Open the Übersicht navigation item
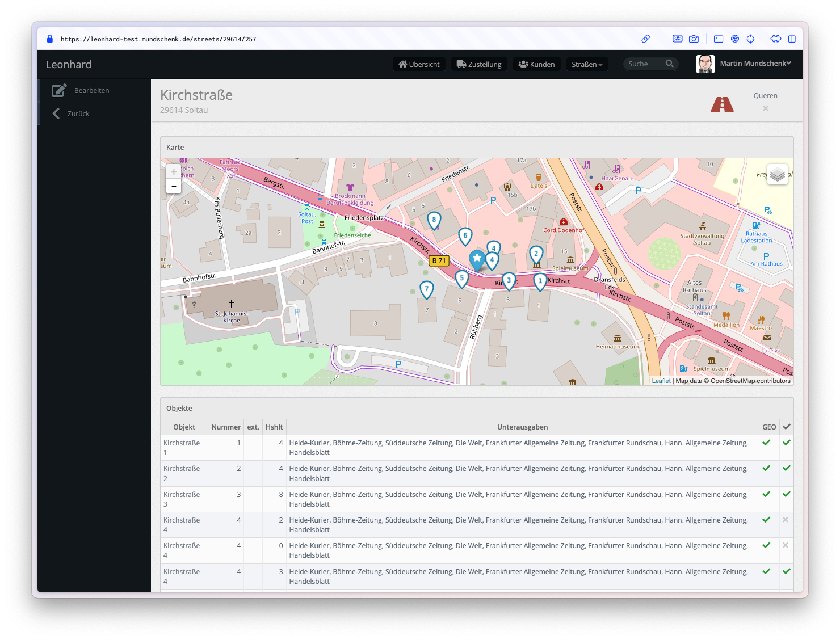The width and height of the screenshot is (840, 640). coord(419,64)
